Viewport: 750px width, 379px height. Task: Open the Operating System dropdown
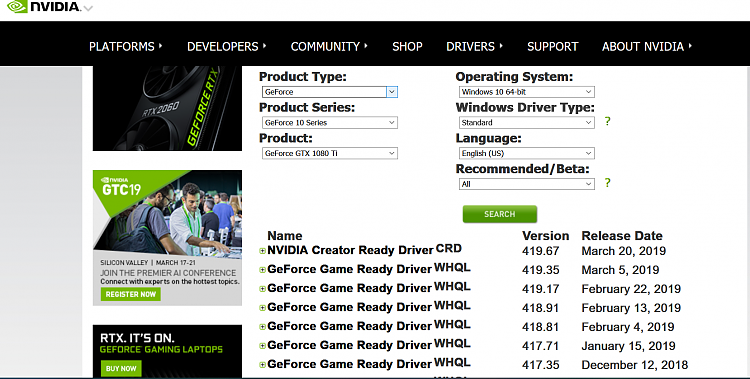pos(527,92)
